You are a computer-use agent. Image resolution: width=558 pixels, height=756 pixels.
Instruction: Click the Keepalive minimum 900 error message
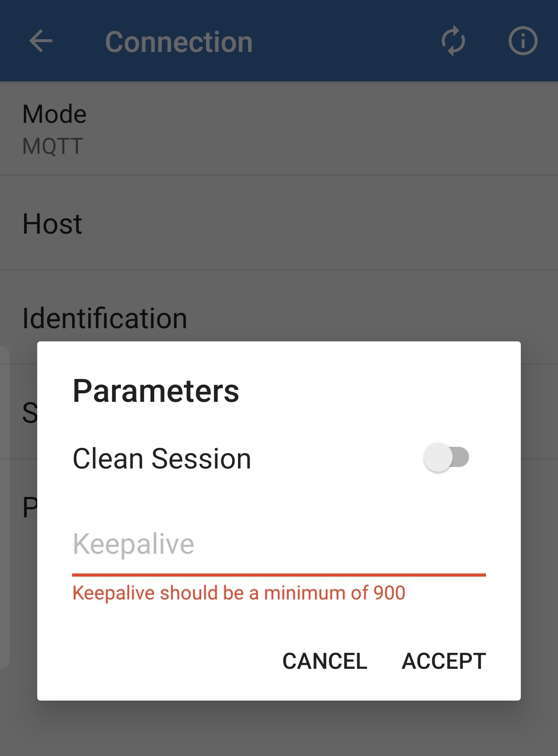point(239,593)
